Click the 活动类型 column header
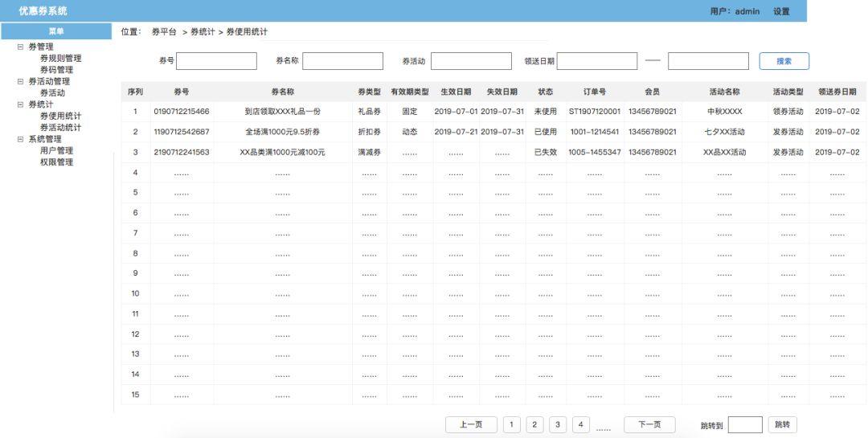This screenshot has height=438, width=868. (788, 92)
